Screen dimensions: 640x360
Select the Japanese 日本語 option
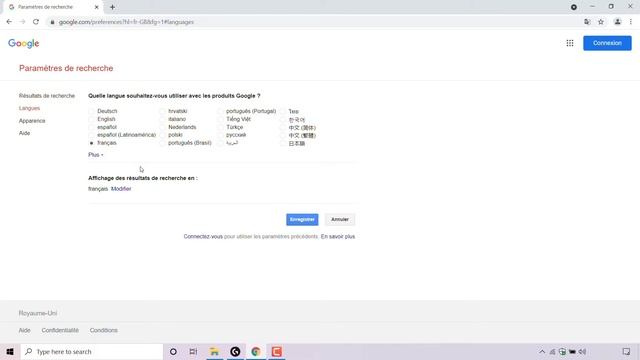click(x=283, y=144)
